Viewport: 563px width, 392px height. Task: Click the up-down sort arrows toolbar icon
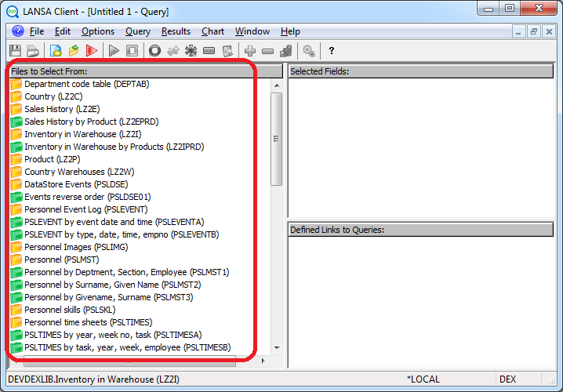pos(173,51)
